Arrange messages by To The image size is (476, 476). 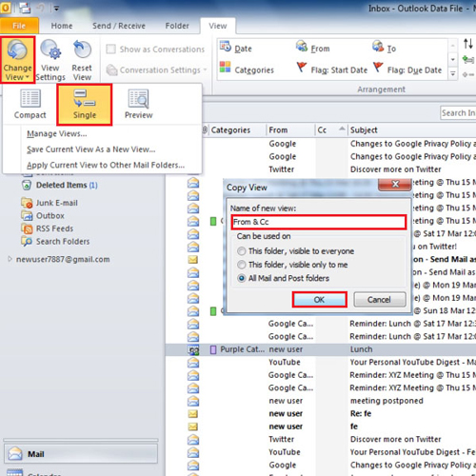[x=384, y=49]
